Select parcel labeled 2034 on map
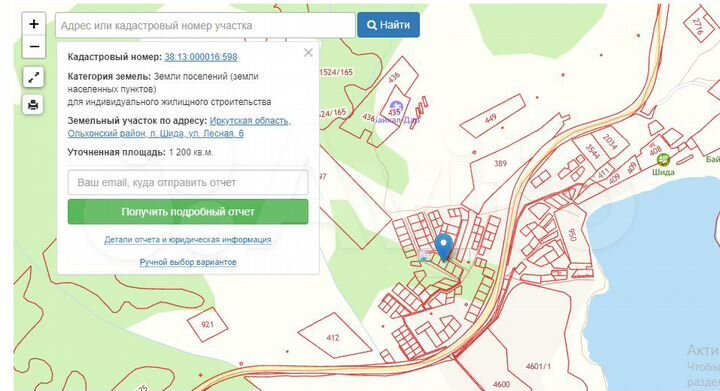Viewport: 720px width, 391px height. coord(610,141)
